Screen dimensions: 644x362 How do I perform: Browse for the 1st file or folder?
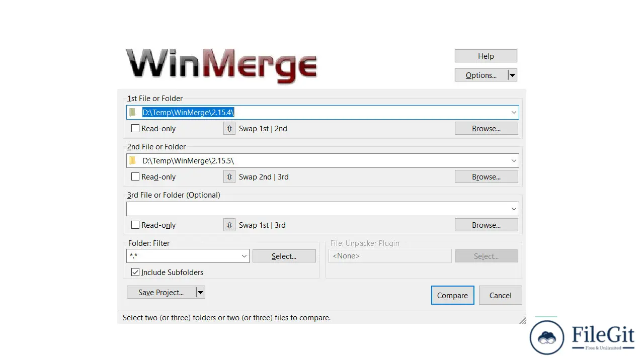click(487, 129)
